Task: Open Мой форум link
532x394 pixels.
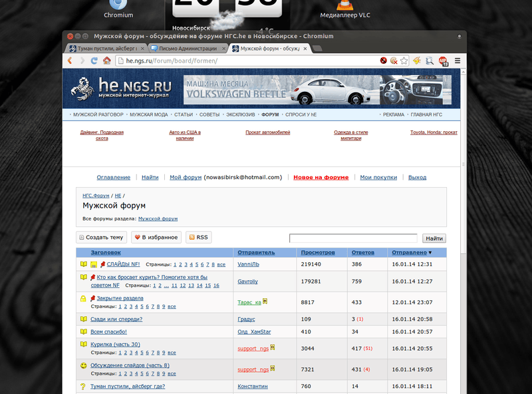Action: coord(186,177)
